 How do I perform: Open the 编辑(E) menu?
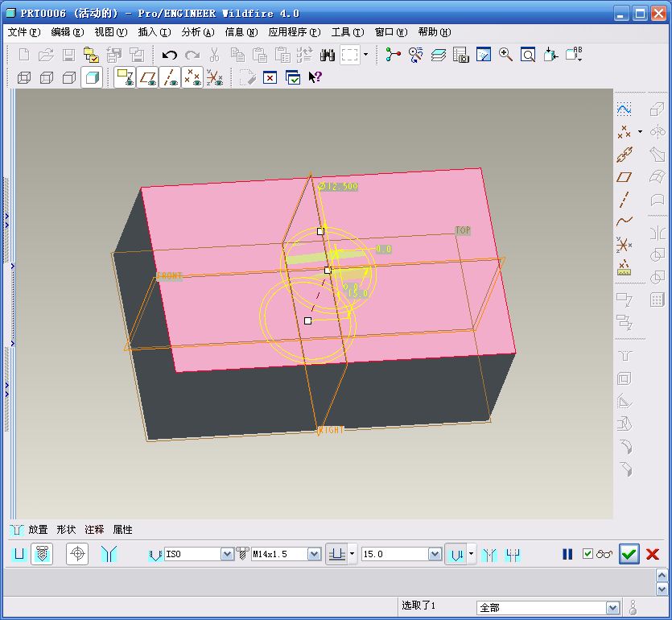point(68,32)
